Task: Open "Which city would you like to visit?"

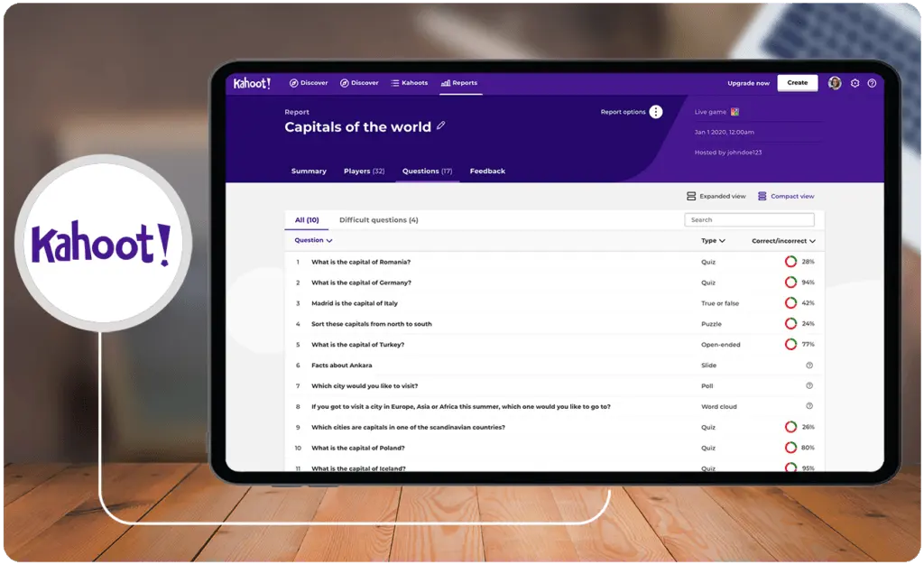Action: 365,386
